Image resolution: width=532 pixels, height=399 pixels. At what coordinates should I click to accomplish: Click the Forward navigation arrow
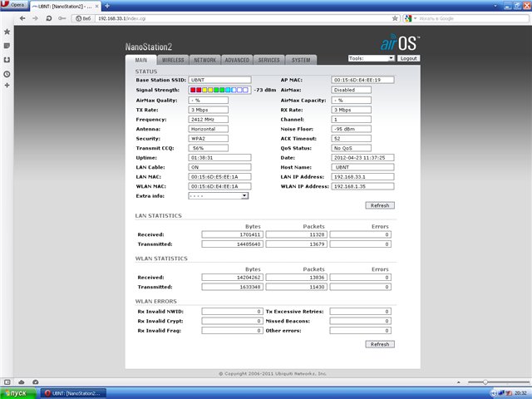pyautogui.click(x=35, y=18)
